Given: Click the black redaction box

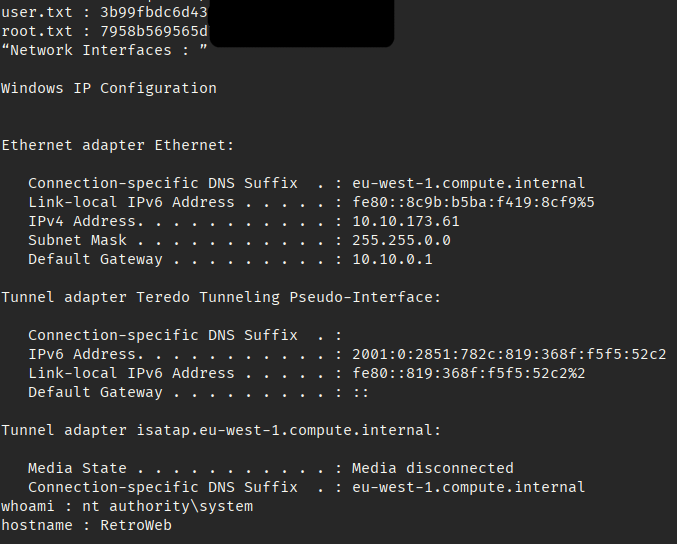Looking at the screenshot, I should click(301, 22).
